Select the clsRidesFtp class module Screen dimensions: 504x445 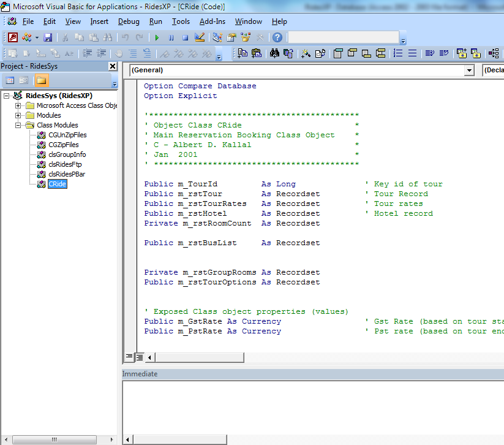pyautogui.click(x=65, y=164)
